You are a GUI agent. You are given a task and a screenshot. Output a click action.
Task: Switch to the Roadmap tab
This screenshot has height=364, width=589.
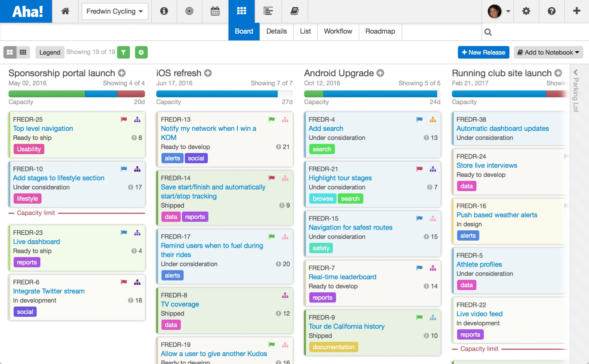pos(380,31)
